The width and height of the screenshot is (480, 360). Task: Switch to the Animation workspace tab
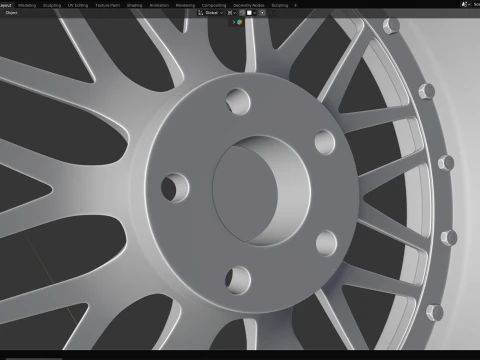point(159,5)
